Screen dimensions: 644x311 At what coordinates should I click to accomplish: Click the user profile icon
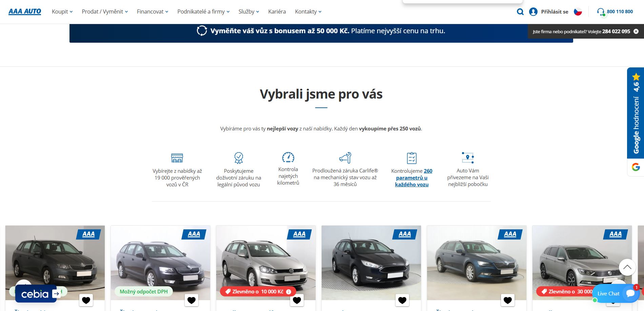[x=533, y=12]
